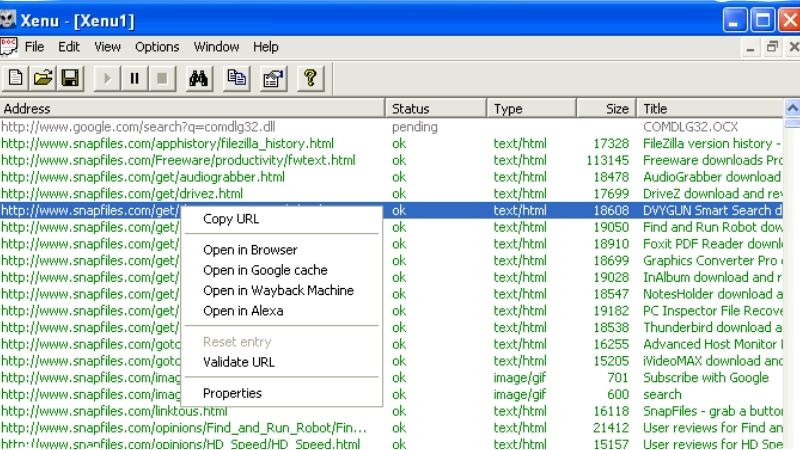Screen dimensions: 800x450
Task: Open the Options menu
Action: [x=157, y=47]
